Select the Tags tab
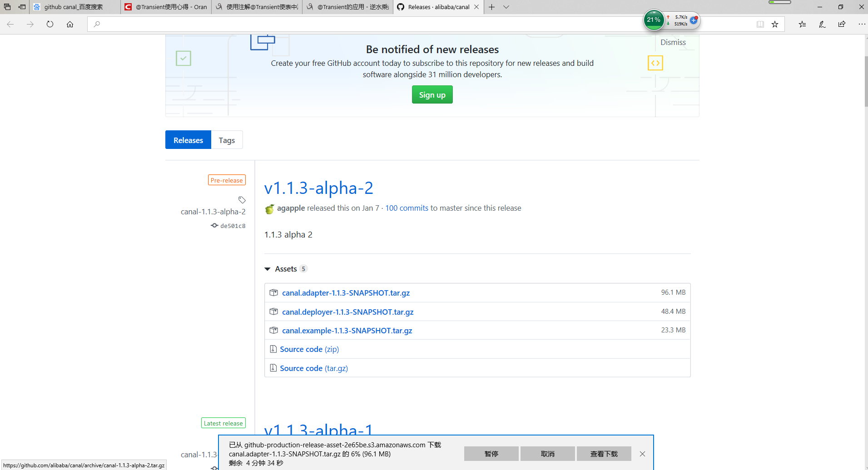The image size is (868, 470). click(227, 140)
